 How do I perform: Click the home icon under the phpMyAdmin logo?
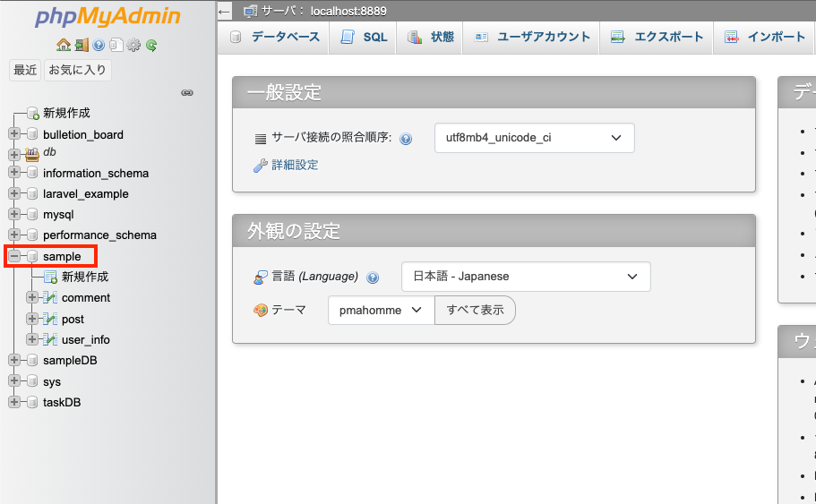tap(64, 46)
